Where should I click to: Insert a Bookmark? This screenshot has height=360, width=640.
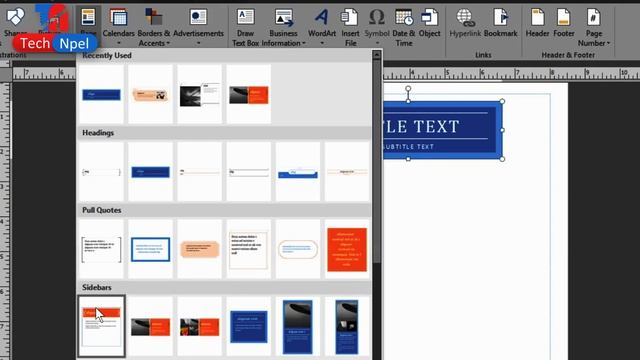(500, 24)
